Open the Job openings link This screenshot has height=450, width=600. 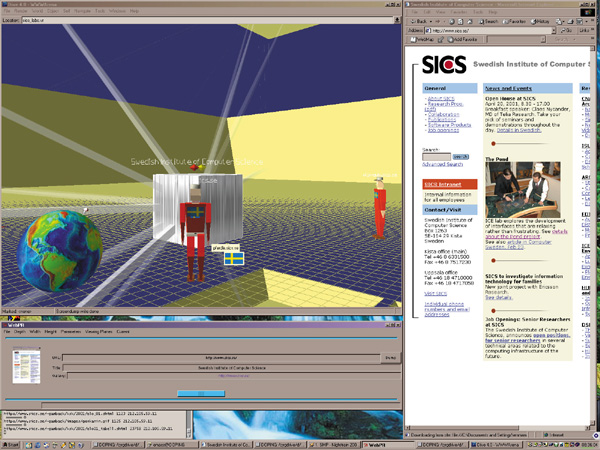tap(443, 130)
